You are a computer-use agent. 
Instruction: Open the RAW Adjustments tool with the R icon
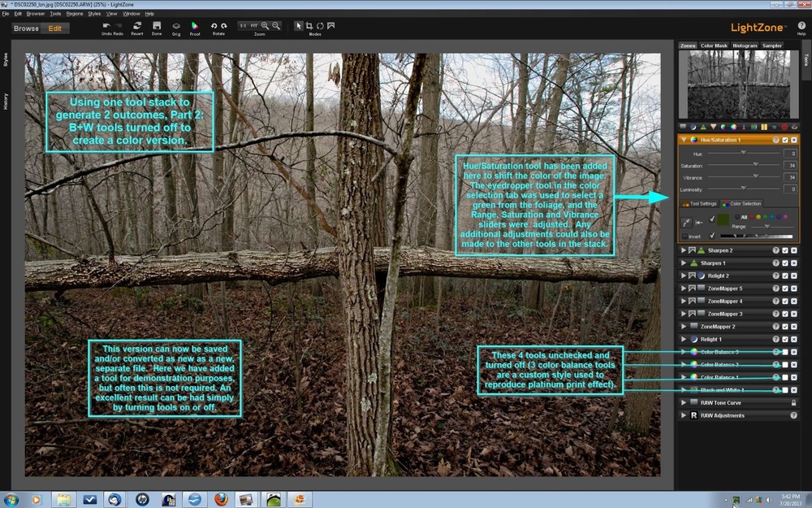[693, 416]
